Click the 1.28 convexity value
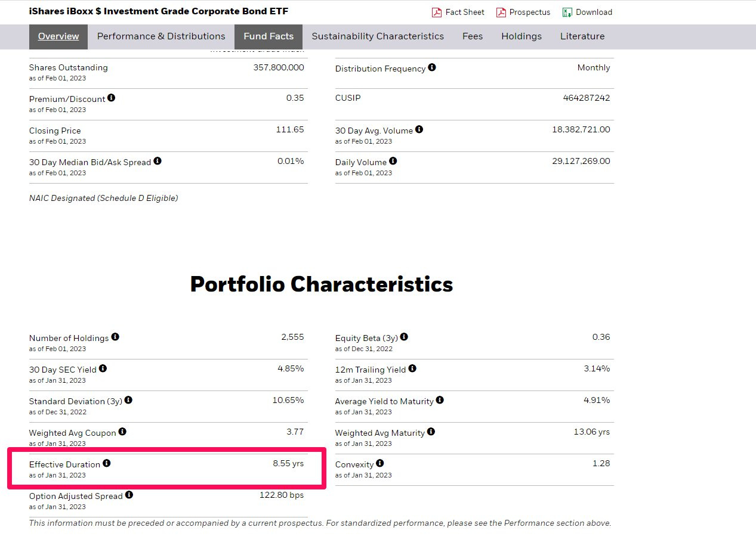The image size is (756, 558). 601,463
